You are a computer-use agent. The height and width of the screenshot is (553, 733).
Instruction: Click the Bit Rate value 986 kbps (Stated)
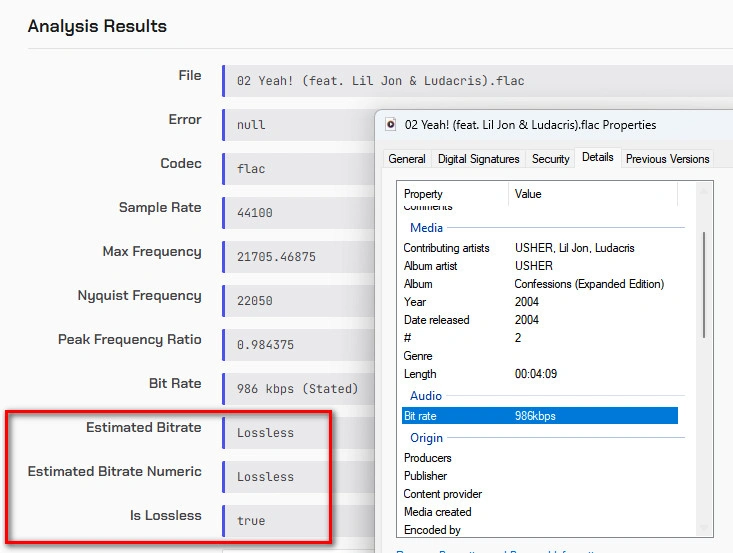click(x=298, y=388)
